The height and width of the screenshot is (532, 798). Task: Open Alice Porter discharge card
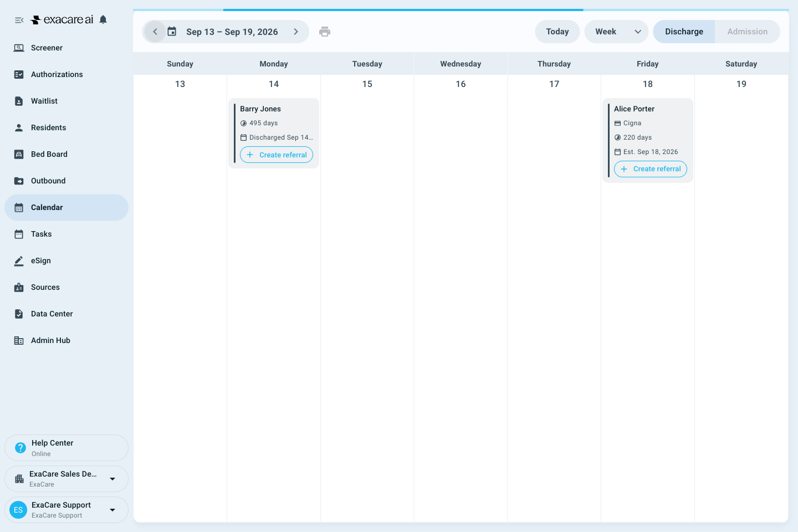(x=648, y=140)
